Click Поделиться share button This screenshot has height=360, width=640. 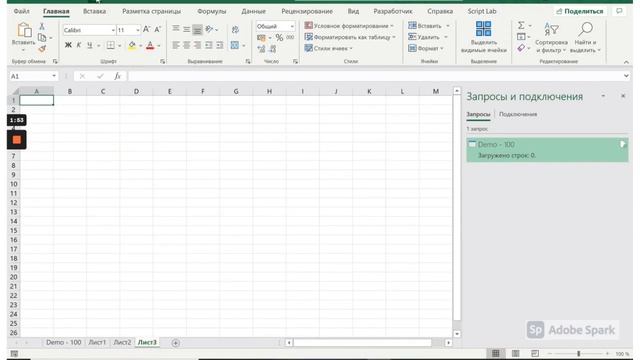click(x=580, y=11)
